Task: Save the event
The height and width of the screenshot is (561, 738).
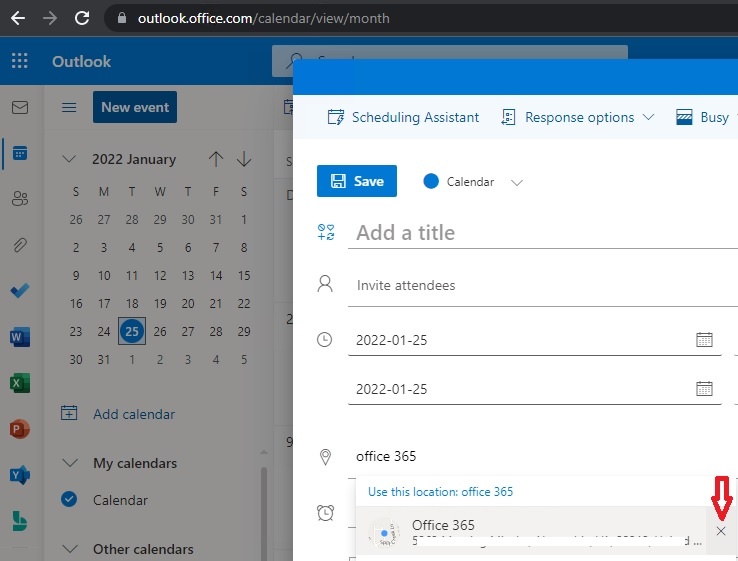Action: (x=357, y=181)
